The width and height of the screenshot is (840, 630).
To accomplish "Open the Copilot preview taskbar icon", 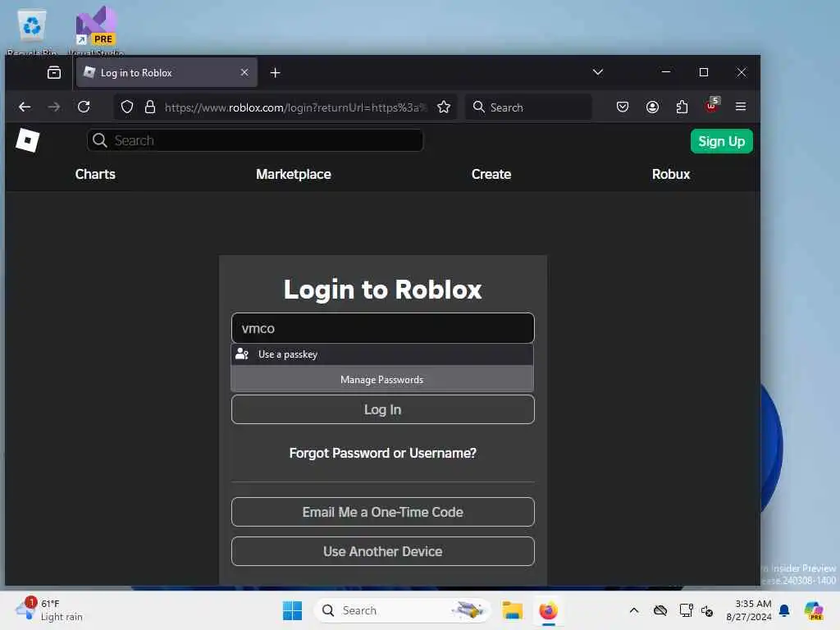I will [x=813, y=610].
